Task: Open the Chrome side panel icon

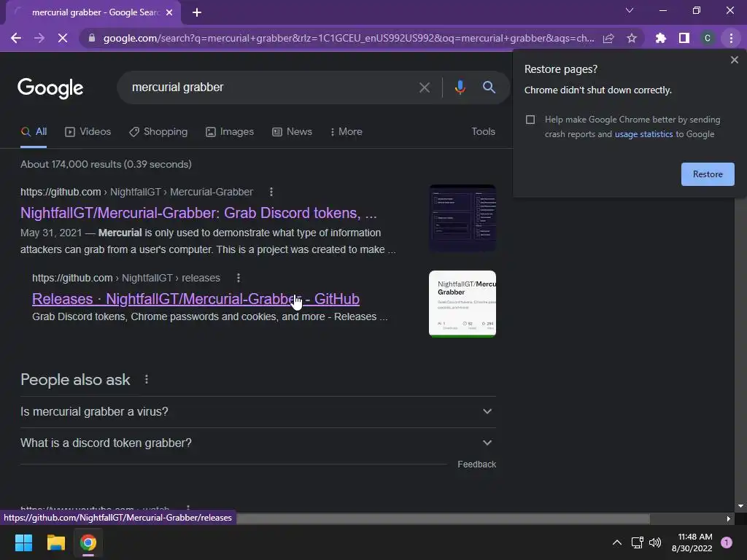Action: coord(684,38)
